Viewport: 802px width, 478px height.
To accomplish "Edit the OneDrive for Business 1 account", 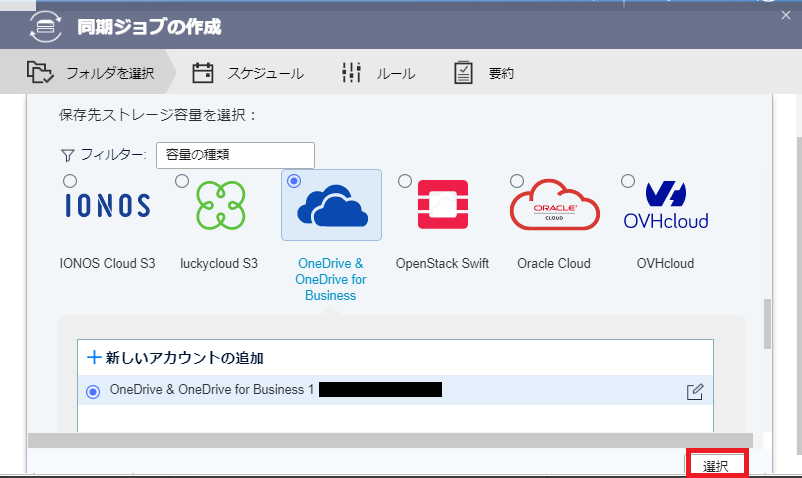I will point(695,392).
